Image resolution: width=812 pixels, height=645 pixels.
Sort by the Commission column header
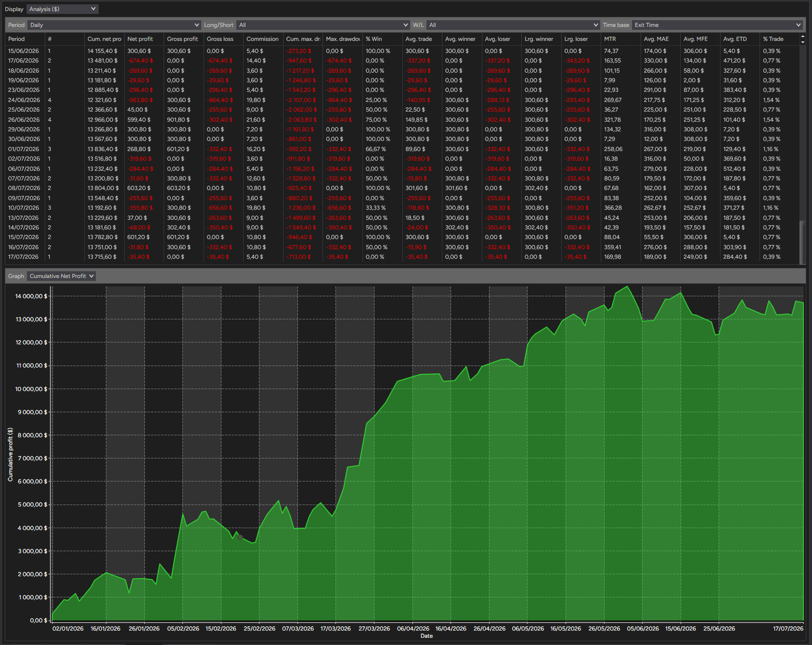click(262, 39)
